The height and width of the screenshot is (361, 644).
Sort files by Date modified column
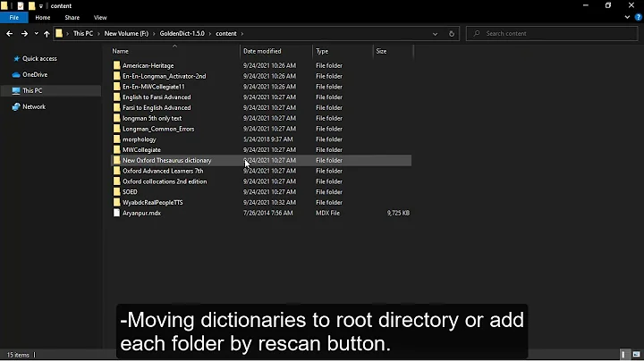click(x=262, y=51)
